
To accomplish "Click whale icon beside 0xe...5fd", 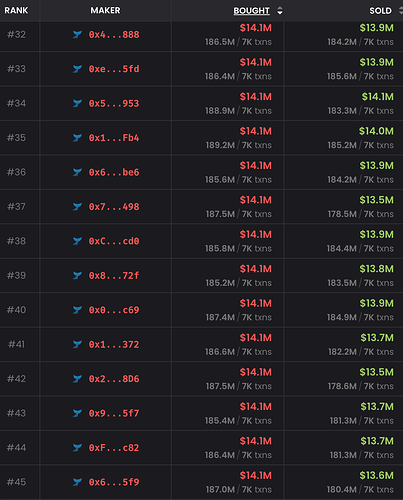I will (77, 69).
